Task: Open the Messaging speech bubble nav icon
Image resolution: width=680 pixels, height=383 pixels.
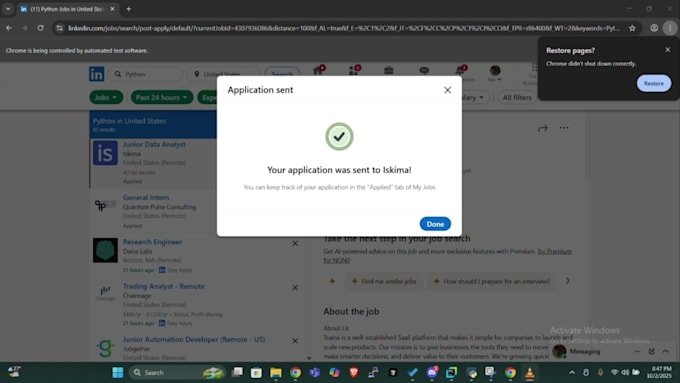Action: [424, 70]
